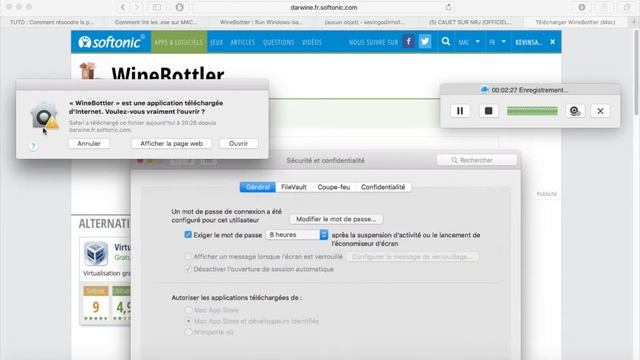This screenshot has width=640, height=360.
Task: Open JEUX section on Softonic
Action: click(217, 42)
